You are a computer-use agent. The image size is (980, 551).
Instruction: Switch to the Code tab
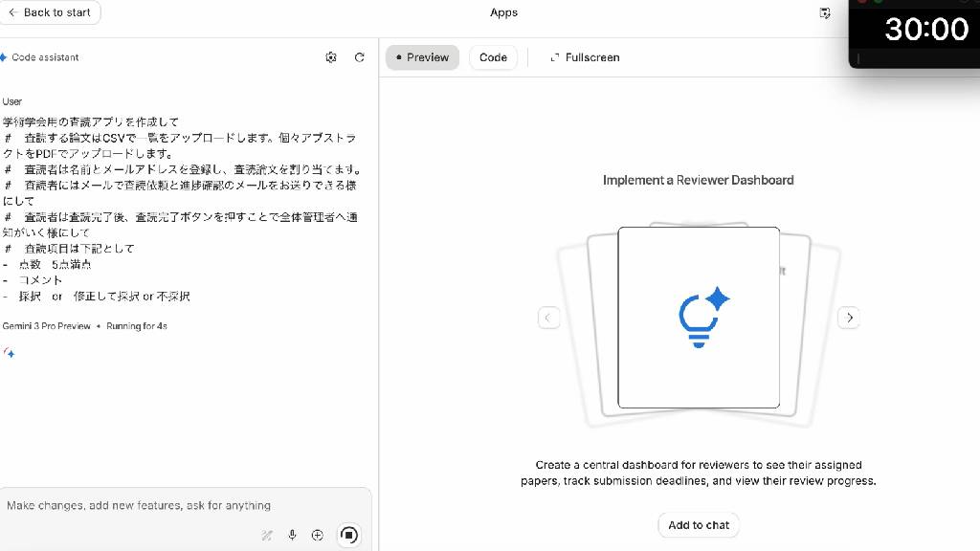point(493,57)
